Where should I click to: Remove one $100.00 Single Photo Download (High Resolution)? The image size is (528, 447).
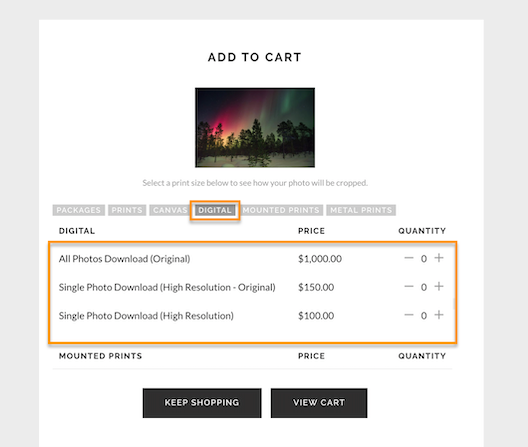point(409,315)
